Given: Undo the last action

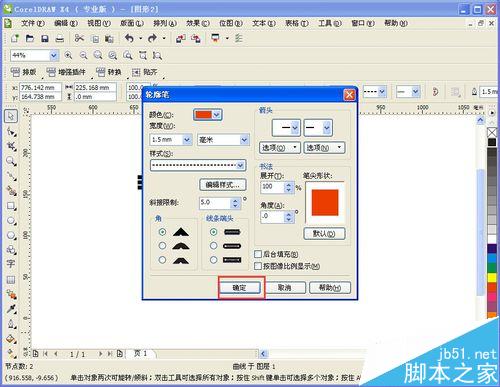Looking at the screenshot, I should point(129,38).
